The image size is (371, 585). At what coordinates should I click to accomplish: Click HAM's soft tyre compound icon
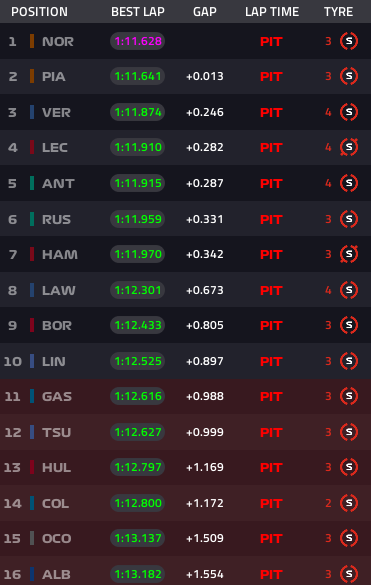coord(349,254)
